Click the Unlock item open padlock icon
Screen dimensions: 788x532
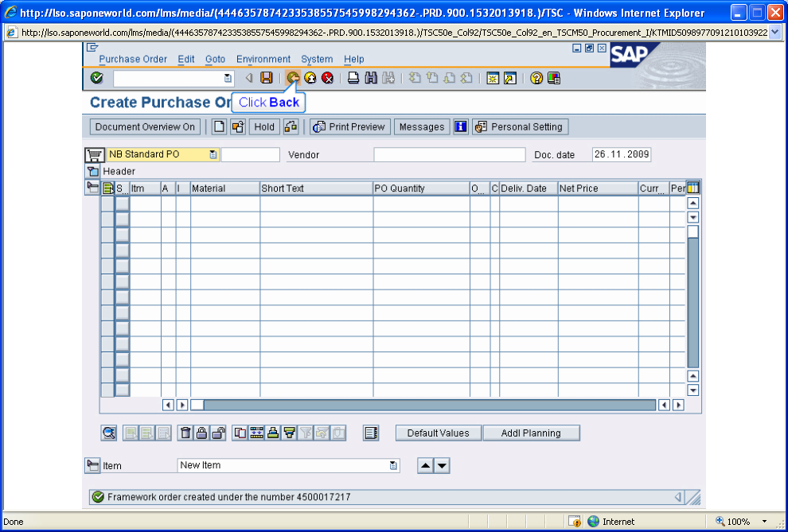217,433
